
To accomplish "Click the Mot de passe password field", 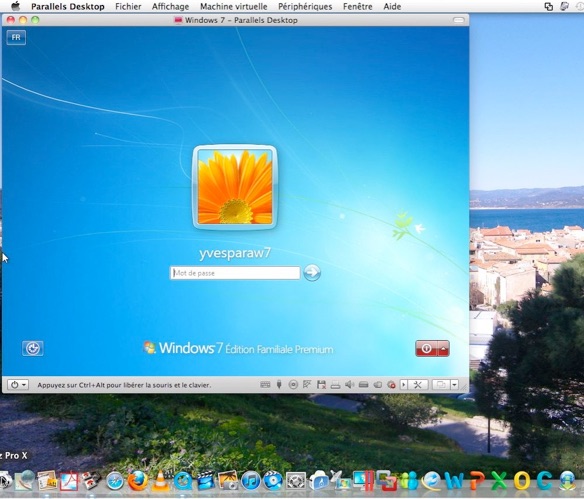I will point(235,273).
